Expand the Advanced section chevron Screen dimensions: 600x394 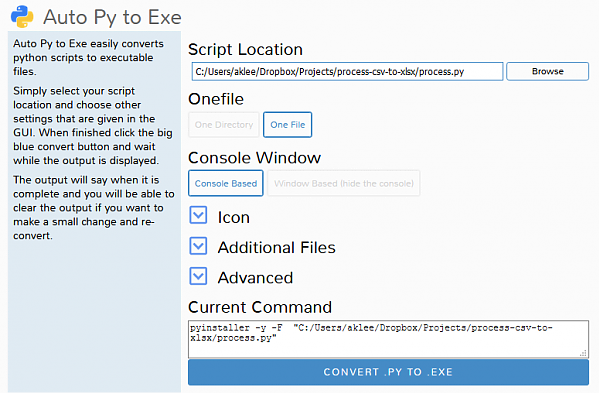pos(198,276)
